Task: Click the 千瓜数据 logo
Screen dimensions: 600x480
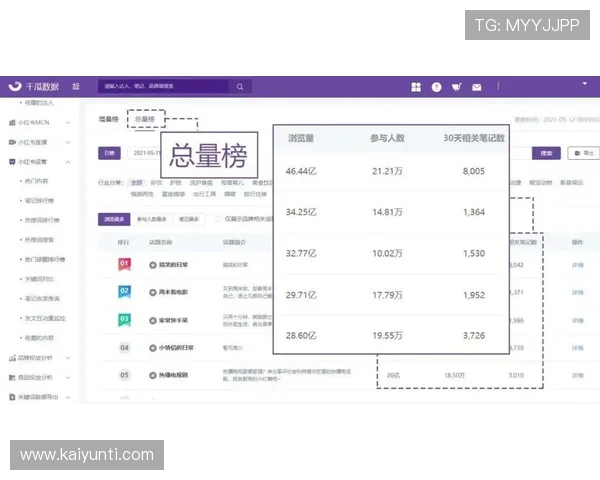Action: click(34, 87)
